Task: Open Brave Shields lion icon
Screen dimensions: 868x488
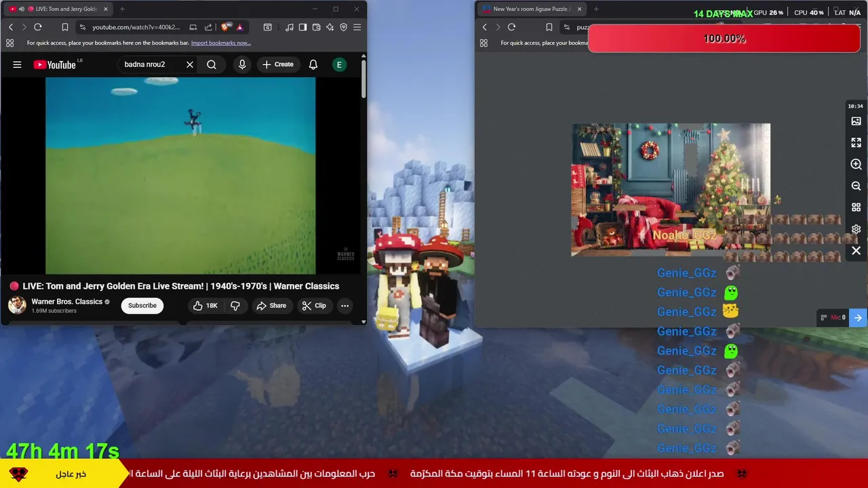Action: click(x=226, y=27)
